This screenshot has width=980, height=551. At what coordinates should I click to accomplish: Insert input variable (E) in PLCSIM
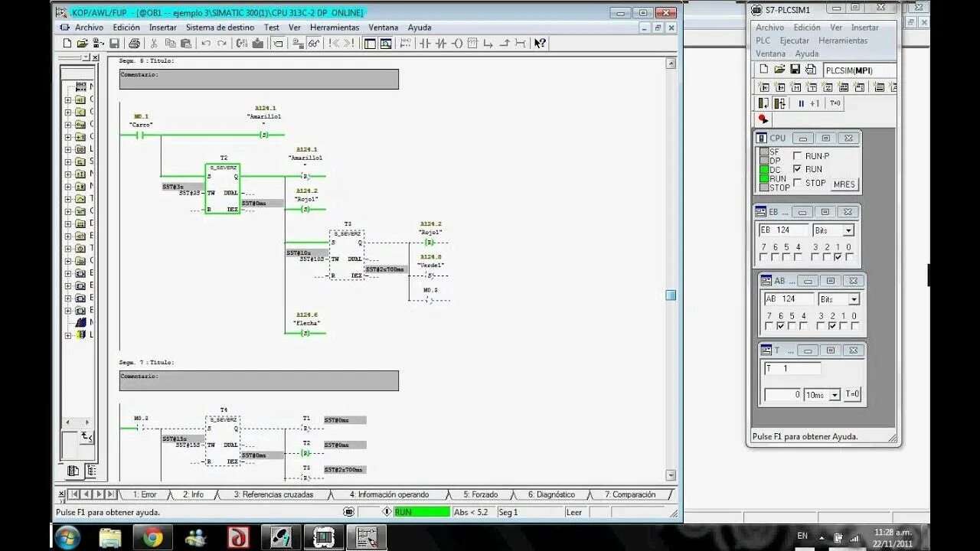764,87
